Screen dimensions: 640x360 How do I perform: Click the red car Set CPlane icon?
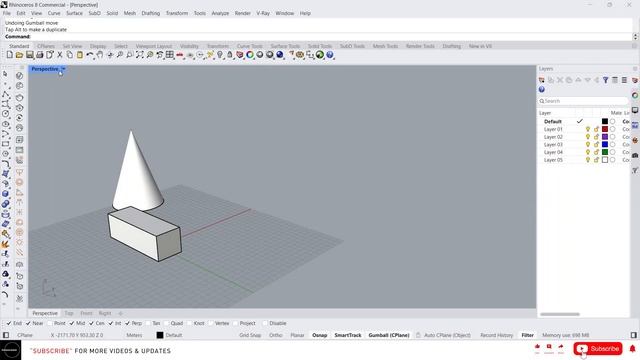coord(180,55)
